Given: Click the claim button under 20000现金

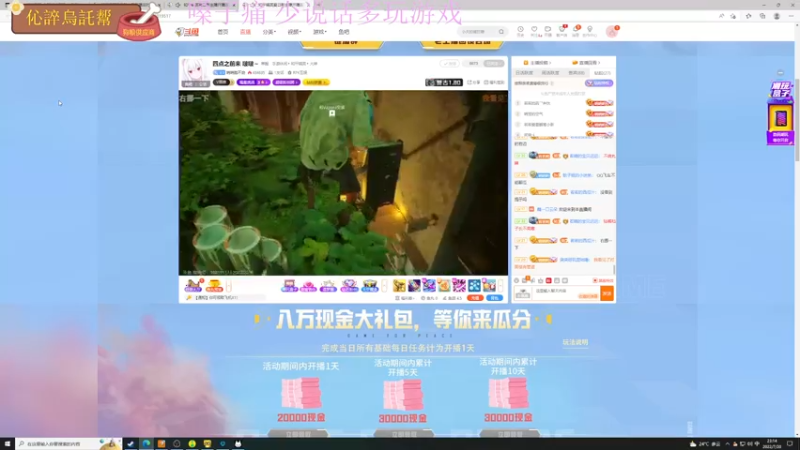Looking at the screenshot, I should click(298, 434).
